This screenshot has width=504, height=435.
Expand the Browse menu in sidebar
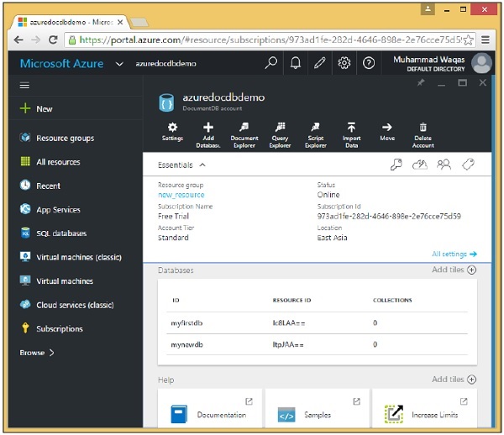click(x=37, y=353)
